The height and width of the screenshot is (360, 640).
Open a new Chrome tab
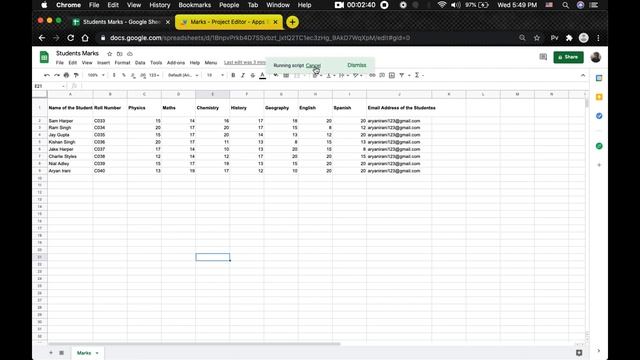click(x=292, y=22)
